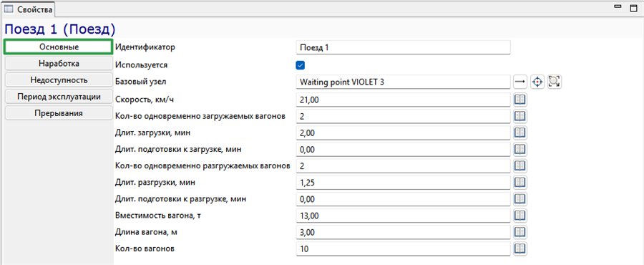Click the book icon for Длит. разгрузки, мин
The width and height of the screenshot is (644, 265).
(x=520, y=183)
